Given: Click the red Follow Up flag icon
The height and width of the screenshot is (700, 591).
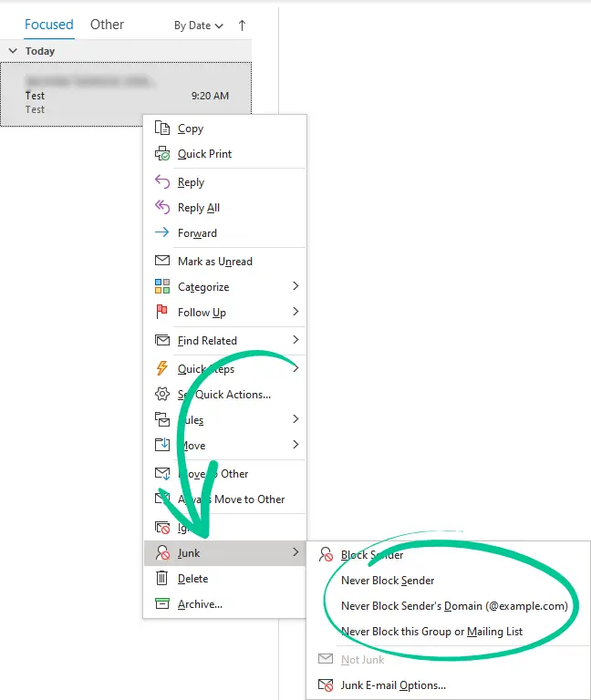Looking at the screenshot, I should click(x=162, y=313).
